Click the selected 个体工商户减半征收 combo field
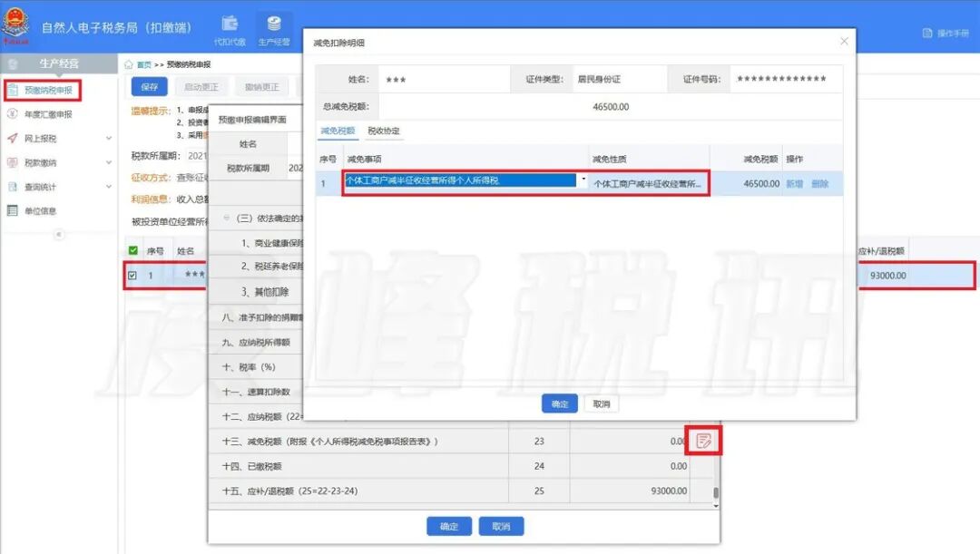980x554 pixels. click(x=460, y=180)
